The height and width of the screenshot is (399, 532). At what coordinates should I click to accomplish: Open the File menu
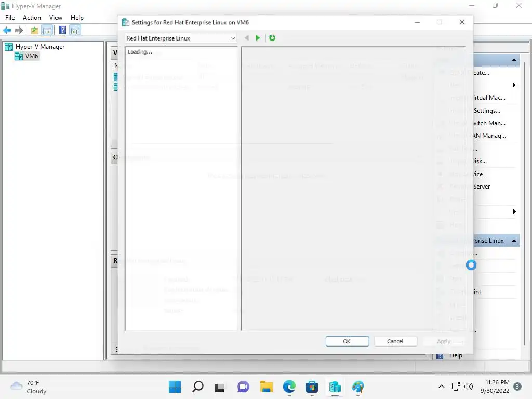(x=10, y=18)
